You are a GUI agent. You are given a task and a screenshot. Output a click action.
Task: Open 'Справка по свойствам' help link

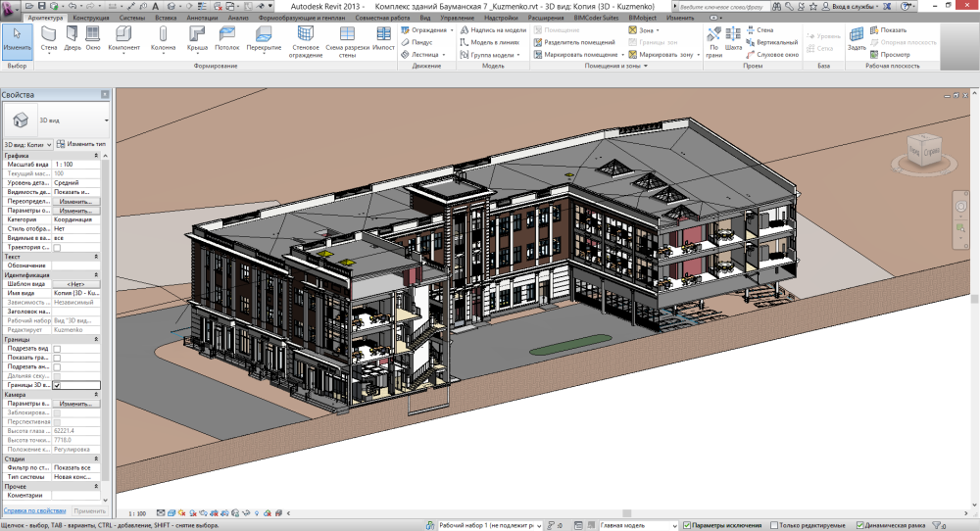click(33, 511)
